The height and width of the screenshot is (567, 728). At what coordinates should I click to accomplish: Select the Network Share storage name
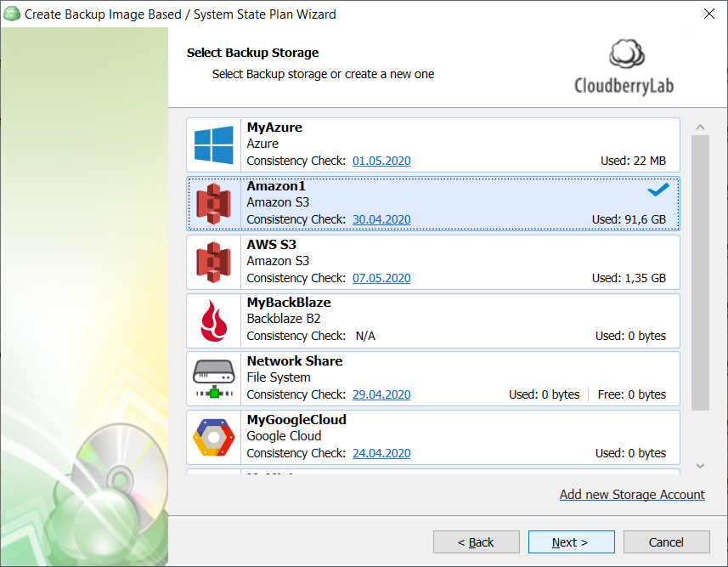click(295, 361)
